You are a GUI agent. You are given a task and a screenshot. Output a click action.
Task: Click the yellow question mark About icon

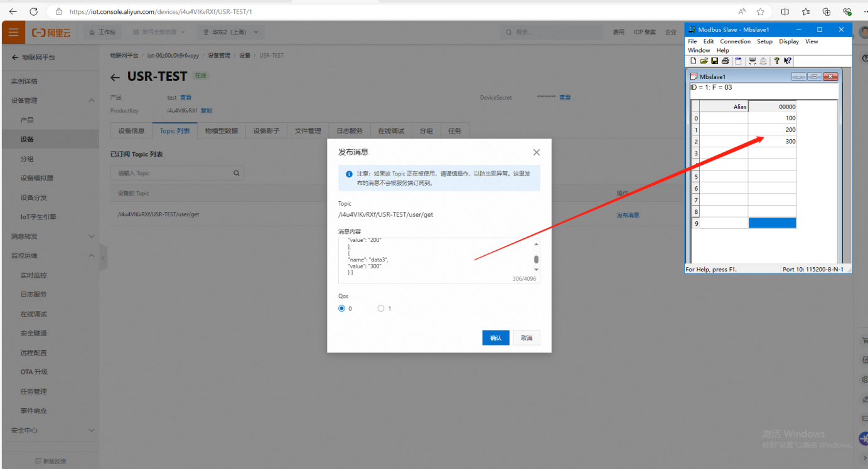(776, 61)
